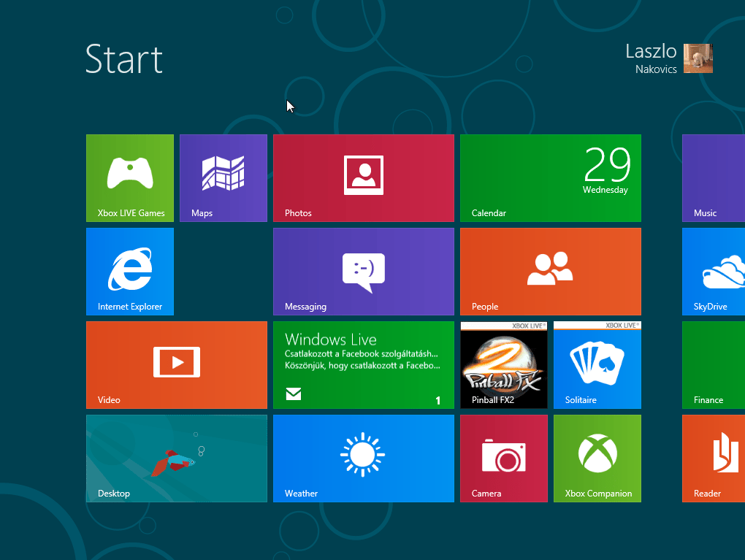745x560 pixels.
Task: Open the People tile
Action: (x=551, y=272)
